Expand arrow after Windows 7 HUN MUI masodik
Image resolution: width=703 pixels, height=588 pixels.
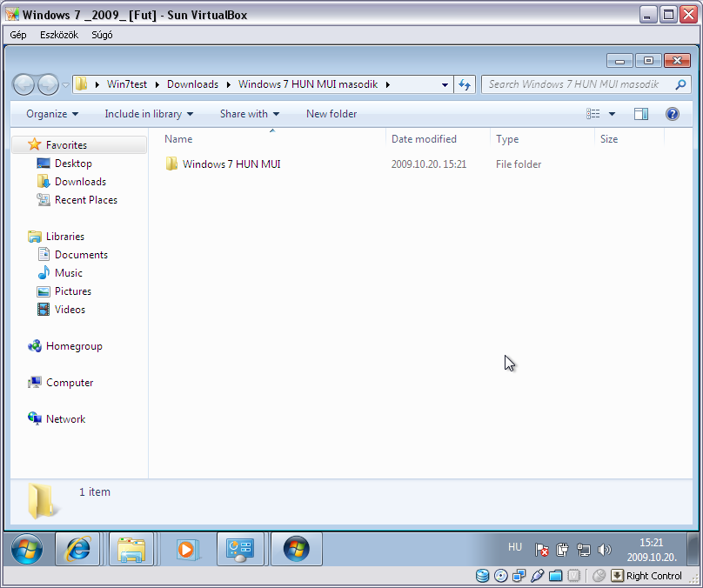[388, 84]
